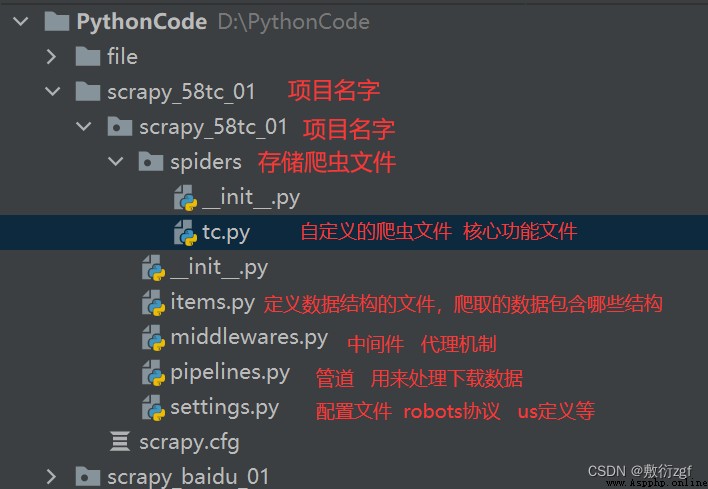Click the spiders package folder icon
Image resolution: width=708 pixels, height=489 pixels.
pyautogui.click(x=151, y=162)
